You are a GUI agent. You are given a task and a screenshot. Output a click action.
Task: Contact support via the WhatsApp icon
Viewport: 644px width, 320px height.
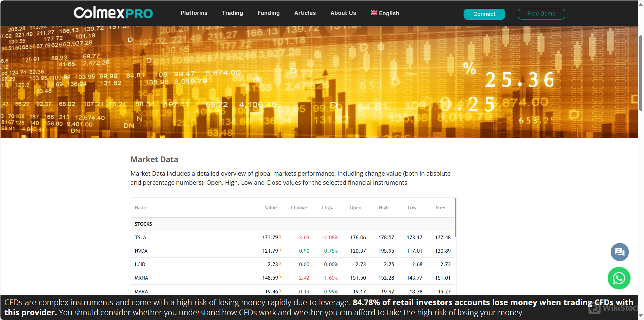(x=619, y=278)
